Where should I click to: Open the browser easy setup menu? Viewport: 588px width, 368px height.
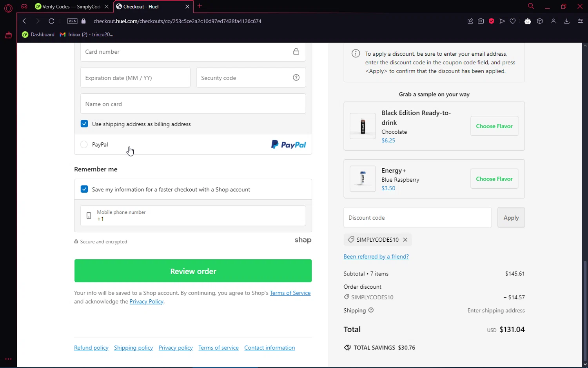click(x=580, y=21)
